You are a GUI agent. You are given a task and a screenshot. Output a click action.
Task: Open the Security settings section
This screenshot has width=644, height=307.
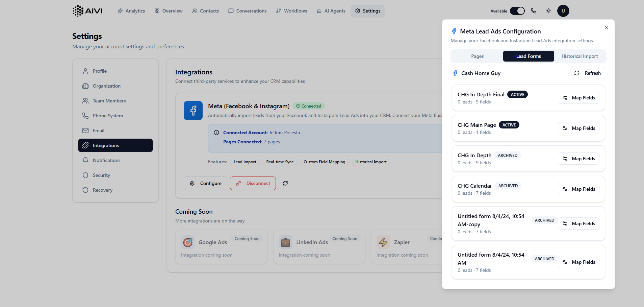click(x=101, y=175)
